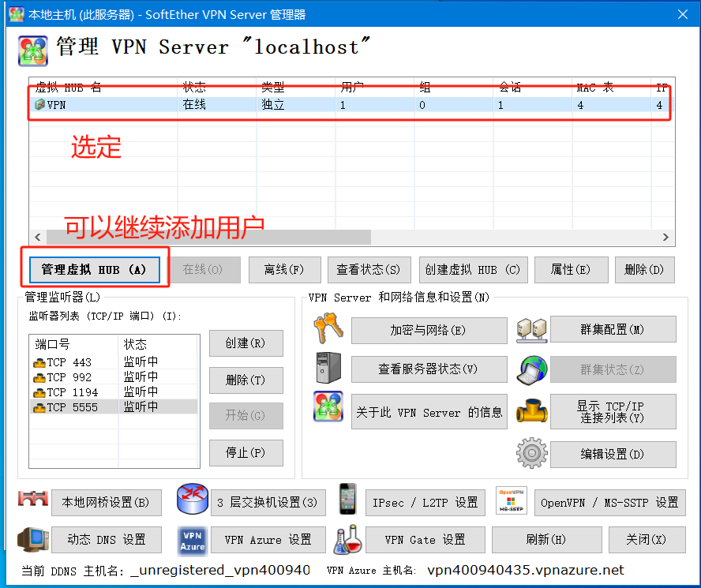Open 群集配置(M) button
Image resolution: width=701 pixels, height=588 pixels.
[613, 330]
